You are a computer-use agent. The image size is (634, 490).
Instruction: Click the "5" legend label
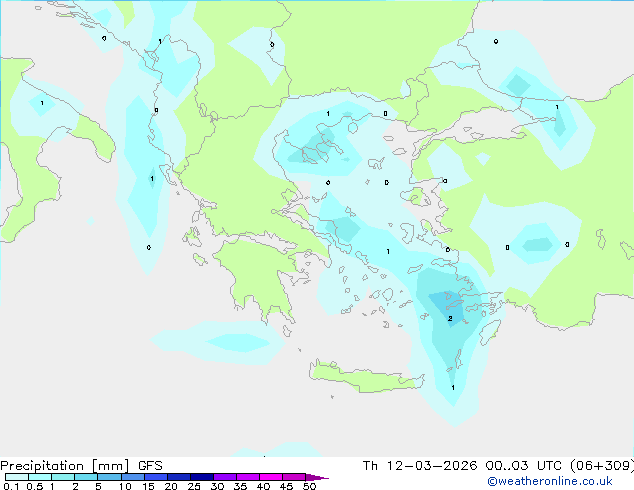[x=98, y=486]
